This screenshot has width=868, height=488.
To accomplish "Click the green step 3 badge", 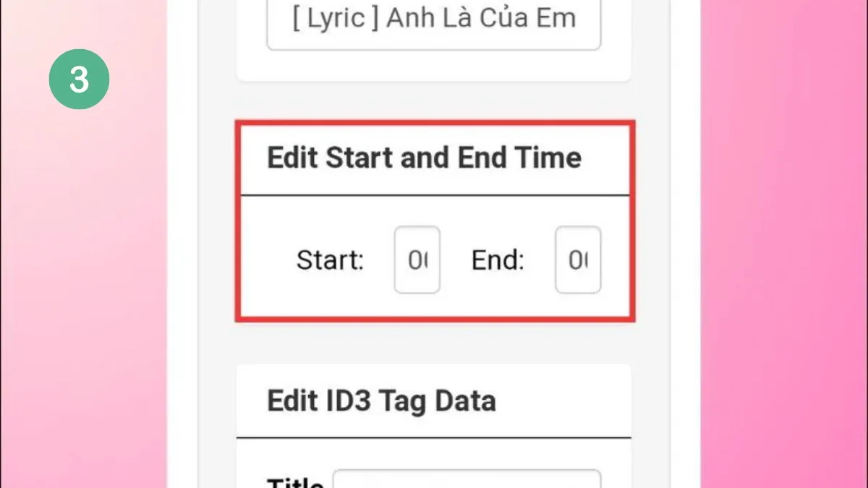I will click(x=80, y=78).
